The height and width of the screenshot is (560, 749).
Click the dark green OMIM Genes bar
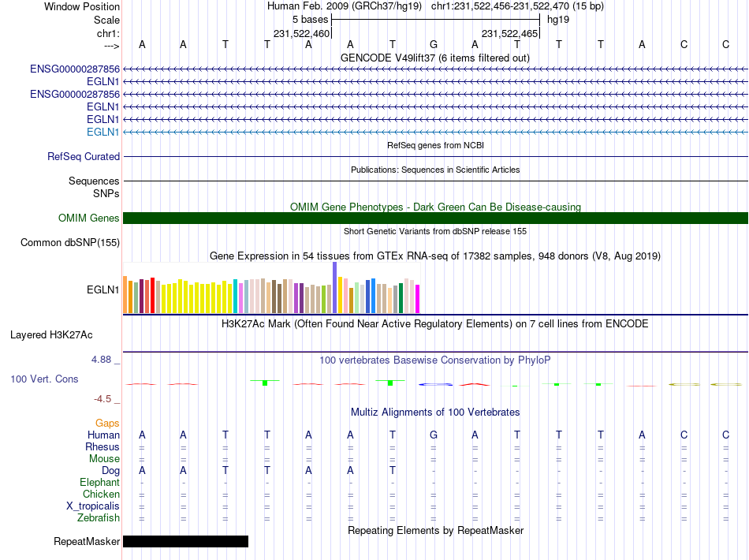(x=435, y=218)
